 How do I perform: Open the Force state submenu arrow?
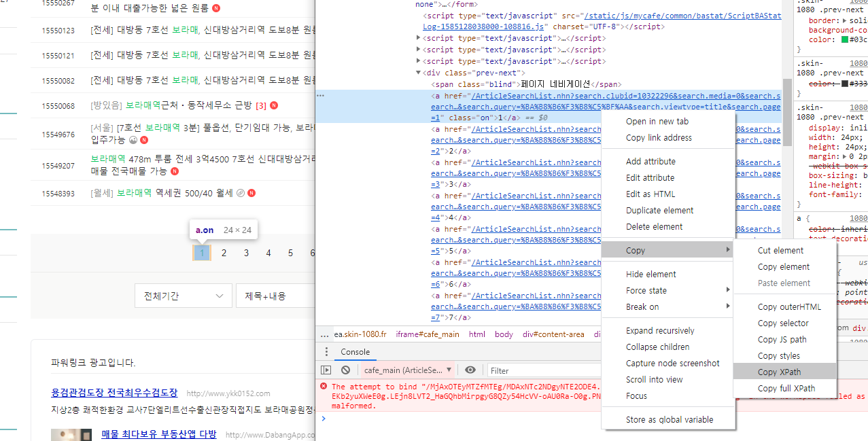click(728, 290)
